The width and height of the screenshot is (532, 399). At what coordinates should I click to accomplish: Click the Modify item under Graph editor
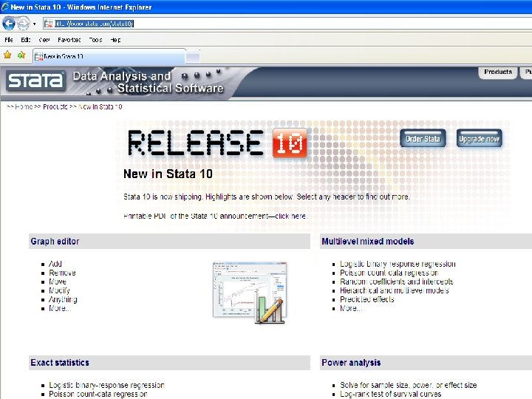59,290
